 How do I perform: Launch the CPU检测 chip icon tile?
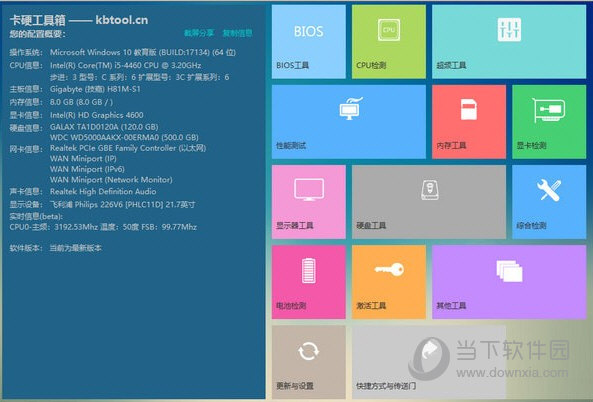point(389,42)
